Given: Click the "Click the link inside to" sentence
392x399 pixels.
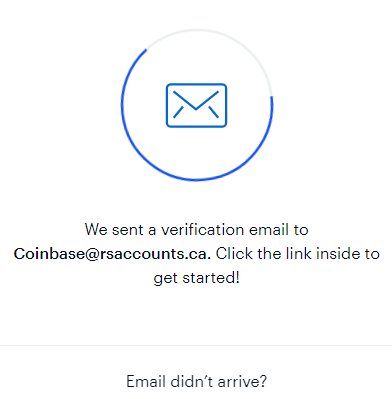Looking at the screenshot, I should point(297,254).
